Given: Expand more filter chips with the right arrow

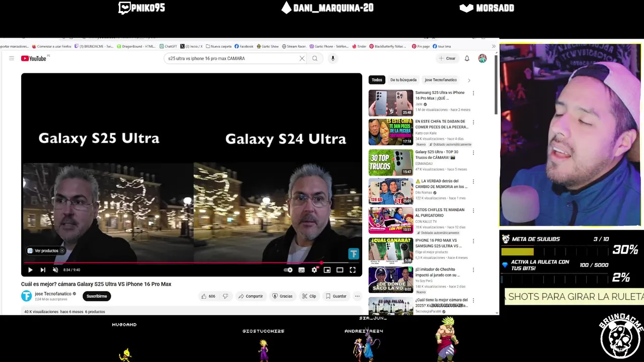Looking at the screenshot, I should point(469,80).
